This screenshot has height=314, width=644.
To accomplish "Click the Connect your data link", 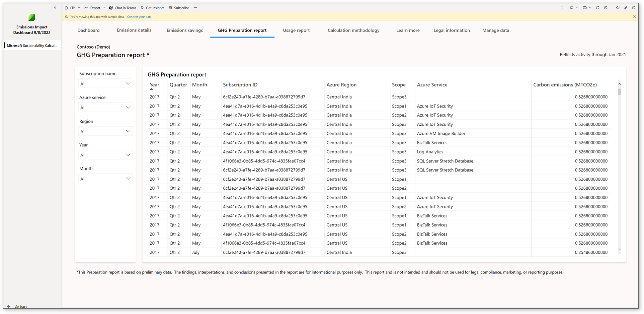I will click(139, 17).
